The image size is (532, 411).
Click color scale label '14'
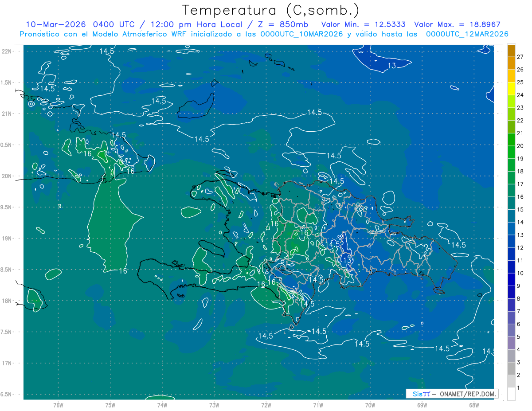tap(520, 222)
